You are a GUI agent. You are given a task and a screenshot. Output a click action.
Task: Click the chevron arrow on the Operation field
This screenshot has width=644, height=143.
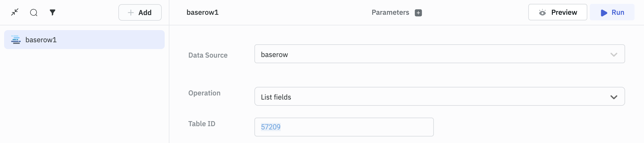point(614,97)
